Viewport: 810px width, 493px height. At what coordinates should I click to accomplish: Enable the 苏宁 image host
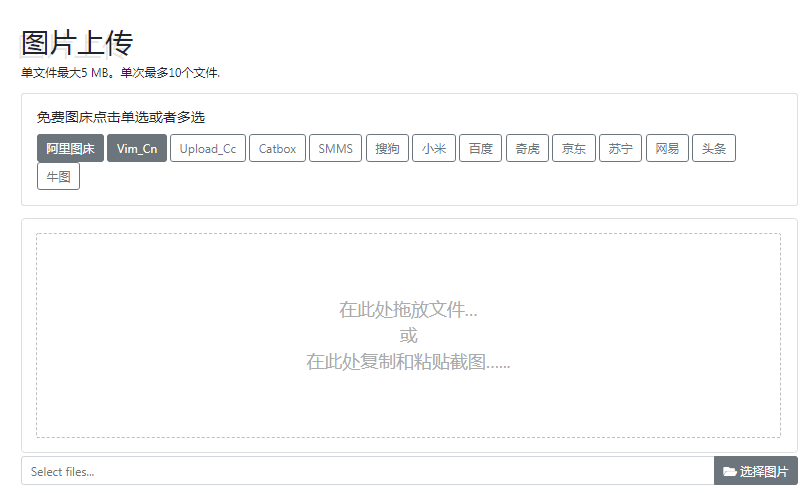coord(621,149)
